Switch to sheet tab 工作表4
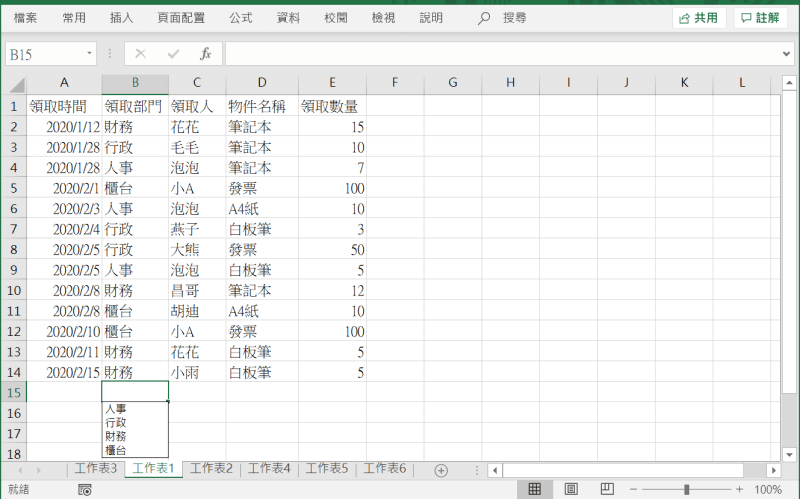Image resolution: width=800 pixels, height=499 pixels. click(269, 468)
